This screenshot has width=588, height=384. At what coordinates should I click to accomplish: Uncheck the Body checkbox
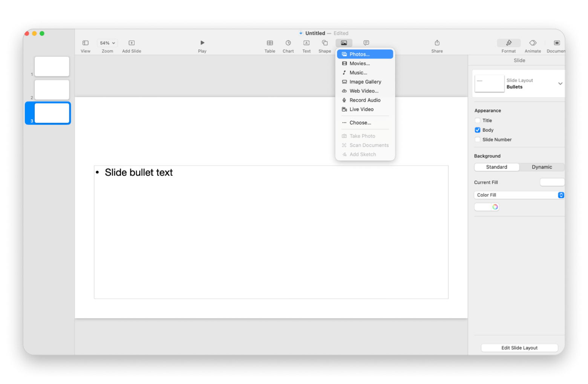coord(478,130)
